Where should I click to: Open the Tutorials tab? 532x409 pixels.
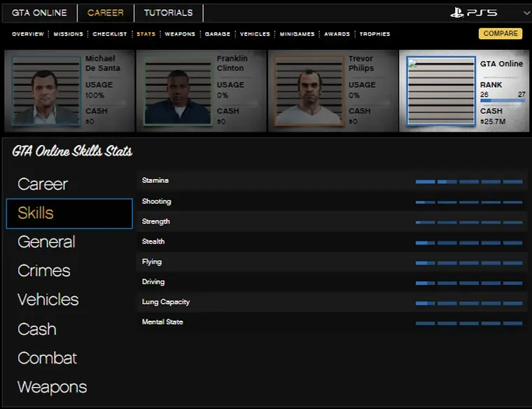coord(168,13)
